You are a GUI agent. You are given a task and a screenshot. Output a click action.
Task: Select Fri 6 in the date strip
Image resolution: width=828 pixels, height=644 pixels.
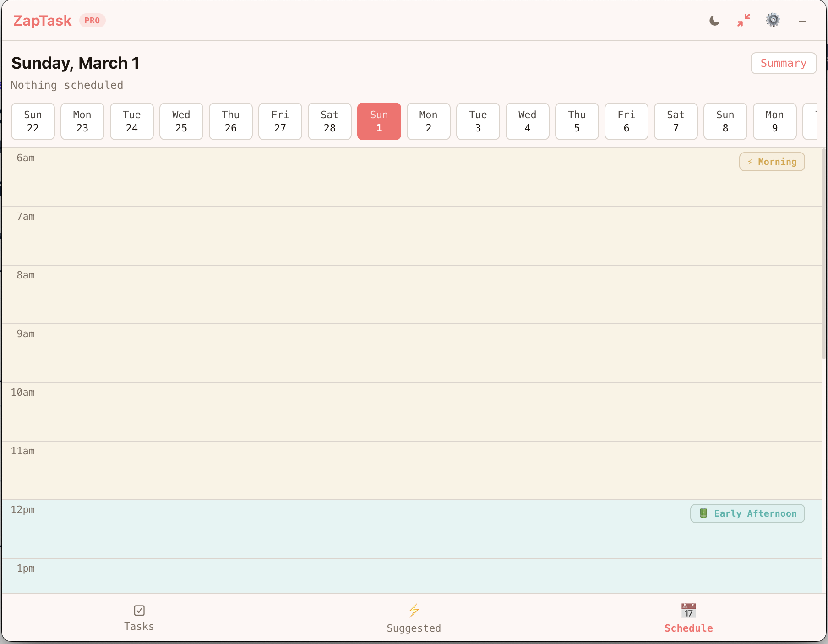click(626, 121)
